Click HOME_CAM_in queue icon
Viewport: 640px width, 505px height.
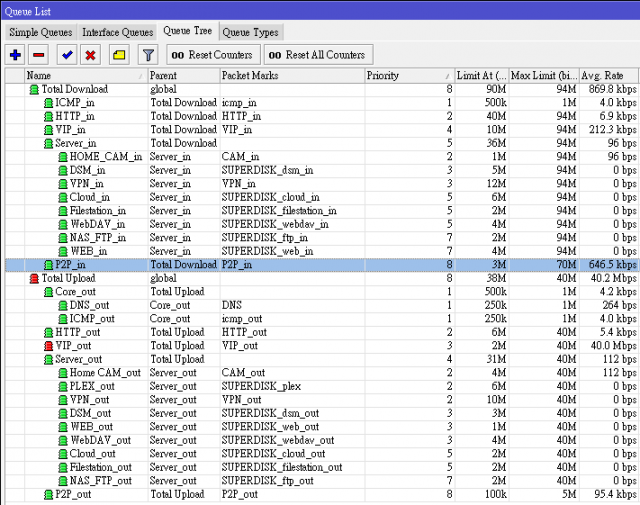(x=63, y=157)
